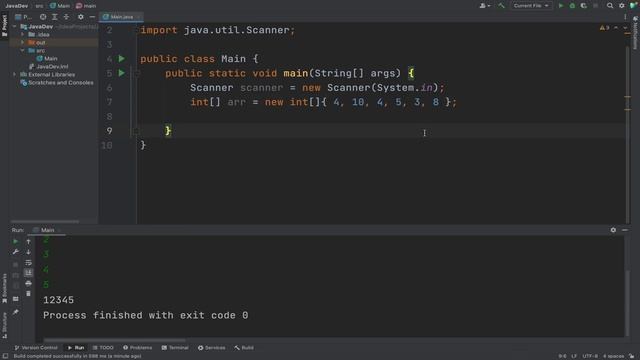Clear all console output with the trash icon
The height and width of the screenshot is (360, 640).
28,294
